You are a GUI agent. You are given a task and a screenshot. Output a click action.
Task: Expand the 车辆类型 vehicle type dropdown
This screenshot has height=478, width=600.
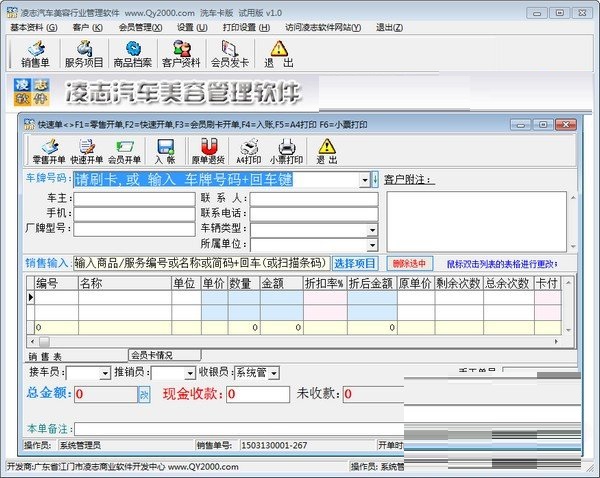coord(372,230)
